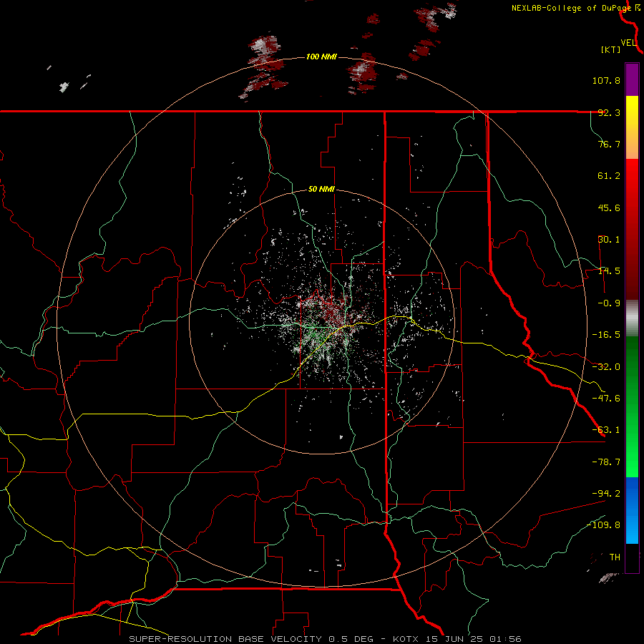The width and height of the screenshot is (644, 644).
Task: Select the -94.2 scale value
Action: (606, 493)
